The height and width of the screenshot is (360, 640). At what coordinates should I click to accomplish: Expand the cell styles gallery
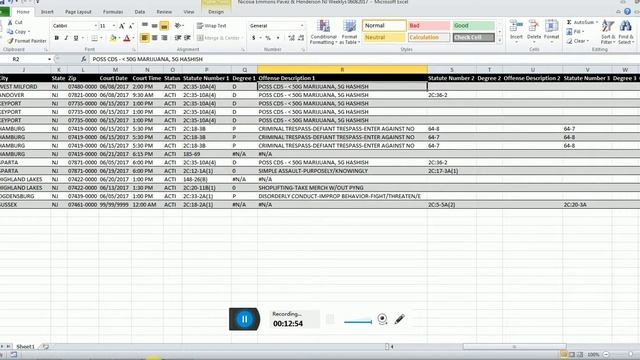coord(500,41)
